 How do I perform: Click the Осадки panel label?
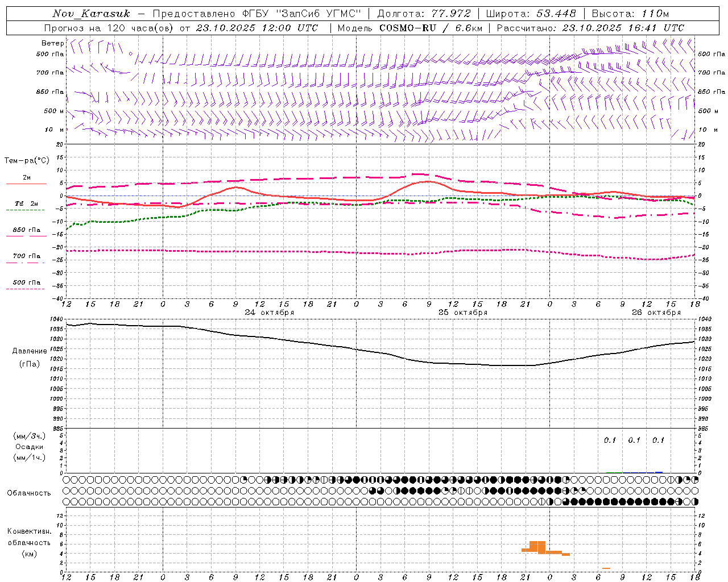30,446
